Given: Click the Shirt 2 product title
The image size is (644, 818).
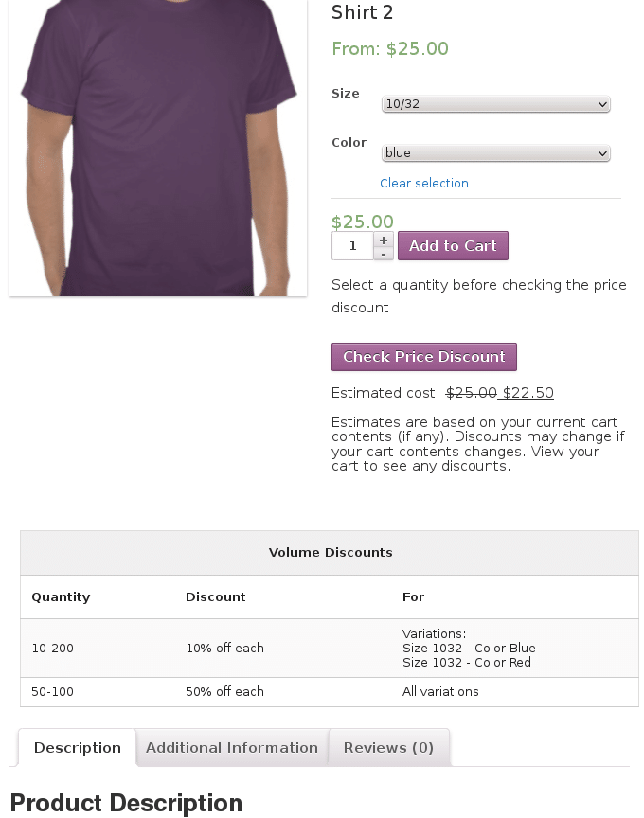Looking at the screenshot, I should tap(362, 12).
